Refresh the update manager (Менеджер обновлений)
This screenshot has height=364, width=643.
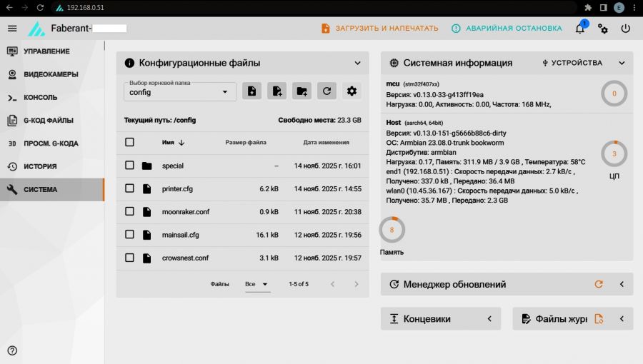pos(599,284)
